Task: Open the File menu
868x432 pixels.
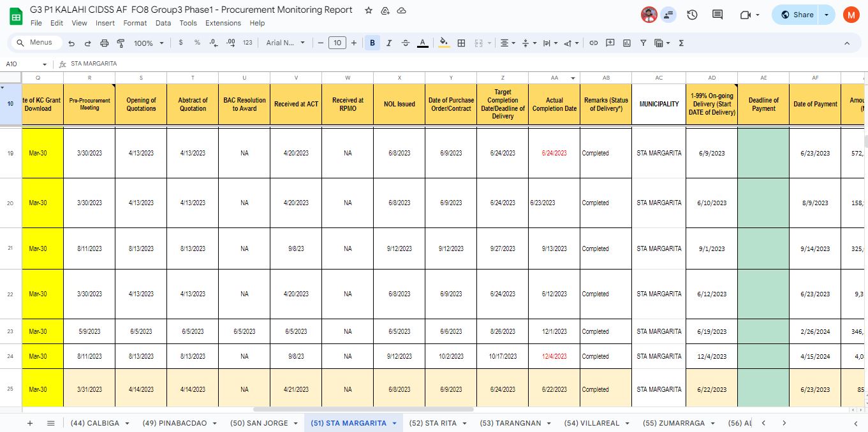Action: pyautogui.click(x=36, y=23)
